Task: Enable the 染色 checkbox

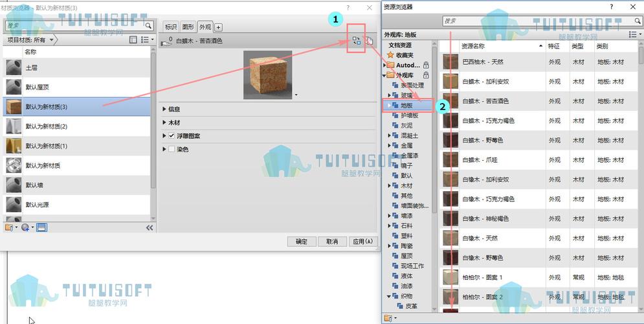Action: point(172,149)
